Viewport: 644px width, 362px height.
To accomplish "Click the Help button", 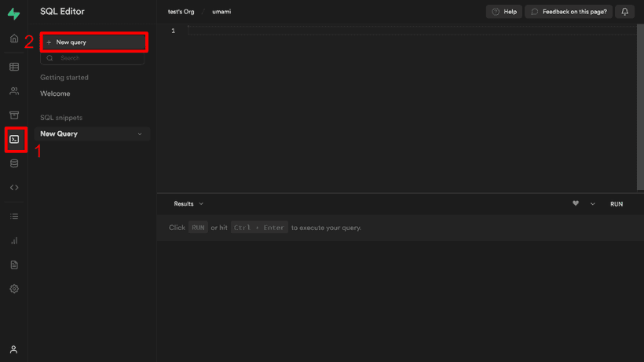I will (504, 12).
